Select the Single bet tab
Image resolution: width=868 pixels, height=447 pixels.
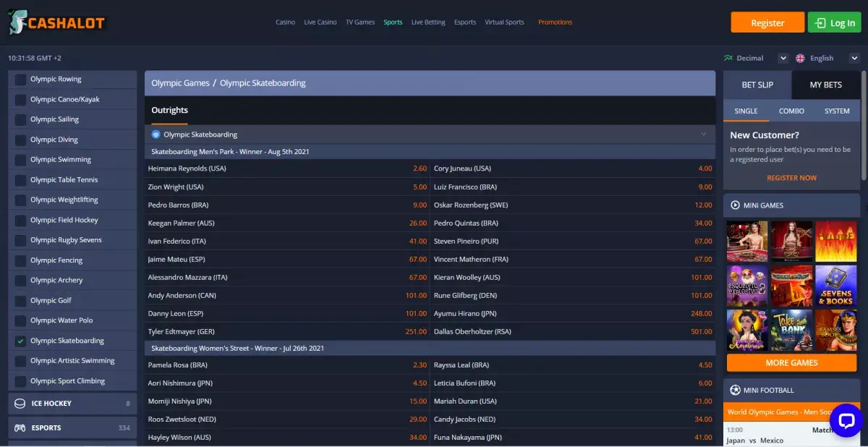(746, 111)
